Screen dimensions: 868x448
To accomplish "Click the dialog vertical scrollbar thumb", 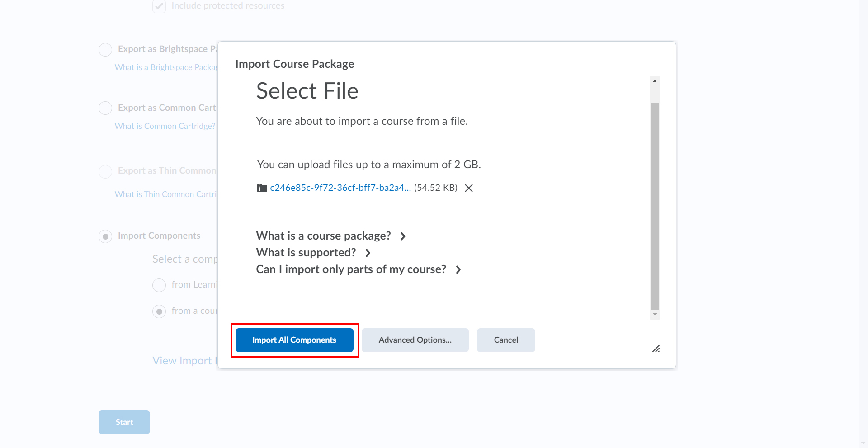I will click(655, 206).
